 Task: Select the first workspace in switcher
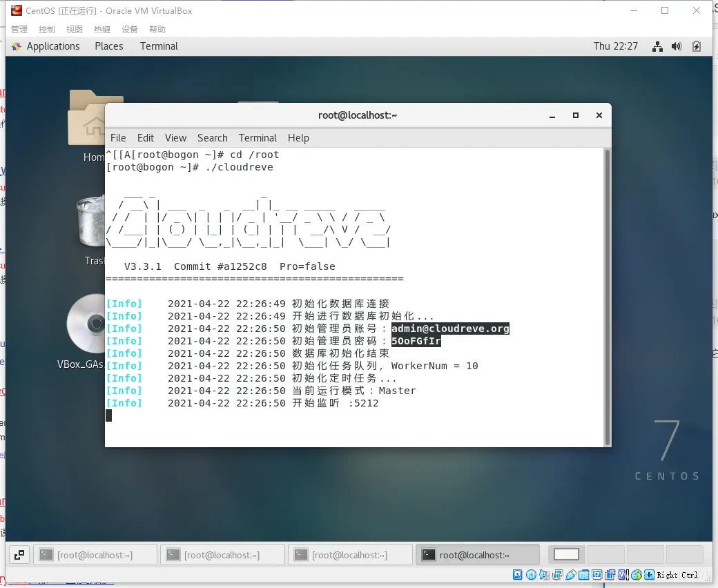pyautogui.click(x=566, y=555)
